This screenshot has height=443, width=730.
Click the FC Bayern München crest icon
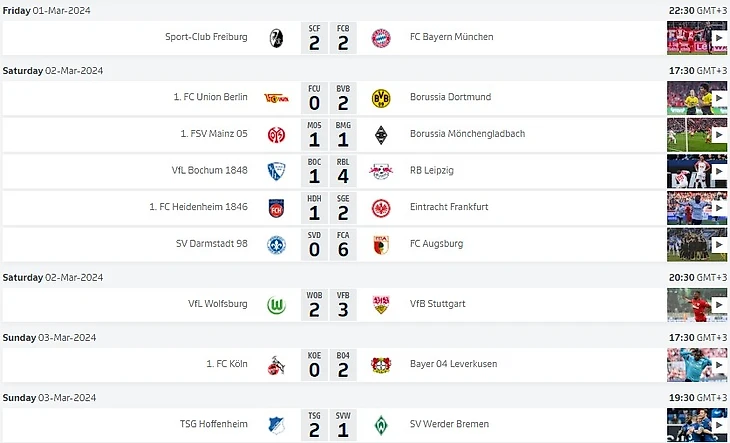click(x=380, y=38)
